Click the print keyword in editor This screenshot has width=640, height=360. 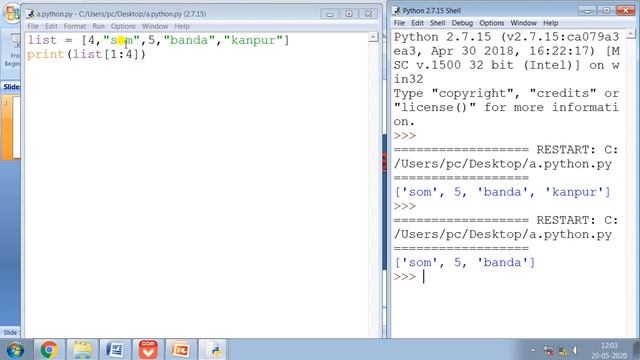(x=46, y=54)
